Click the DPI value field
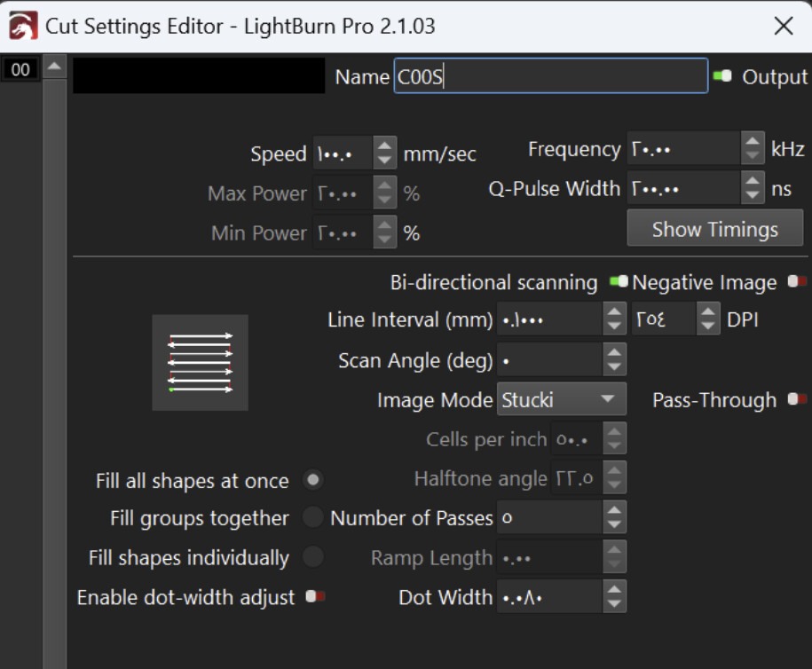This screenshot has width=812, height=669. (664, 319)
